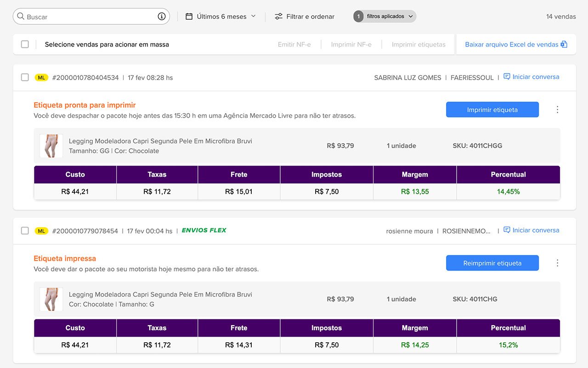Open more options for Rosienne's order
The width and height of the screenshot is (588, 368).
[557, 263]
